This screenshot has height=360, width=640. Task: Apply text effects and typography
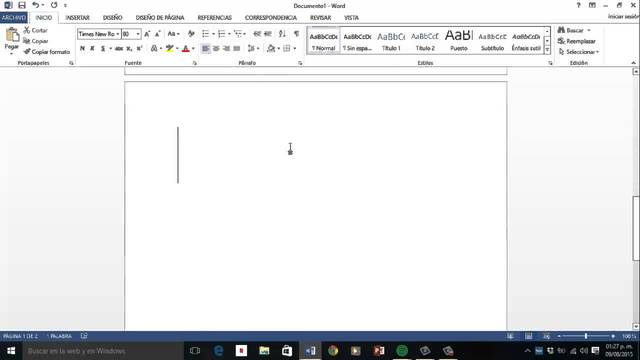point(154,49)
